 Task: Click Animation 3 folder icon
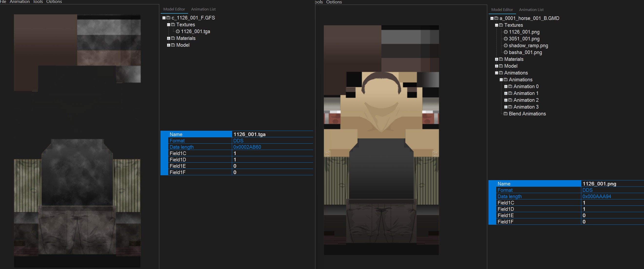[510, 107]
